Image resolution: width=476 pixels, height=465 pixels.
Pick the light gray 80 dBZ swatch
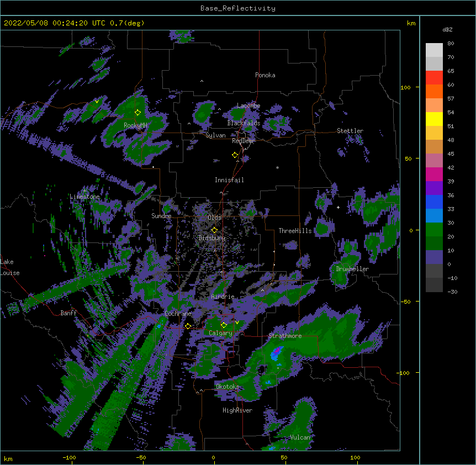click(x=434, y=50)
